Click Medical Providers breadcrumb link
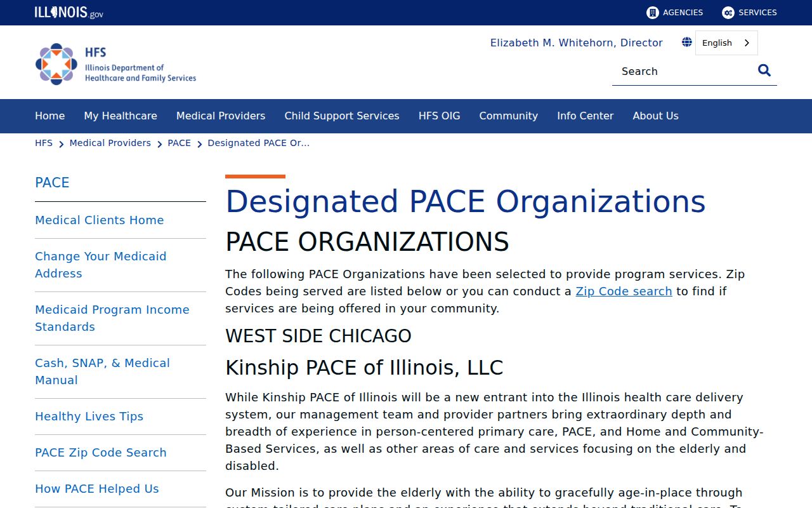Viewport: 812px width, 508px height. pos(110,143)
